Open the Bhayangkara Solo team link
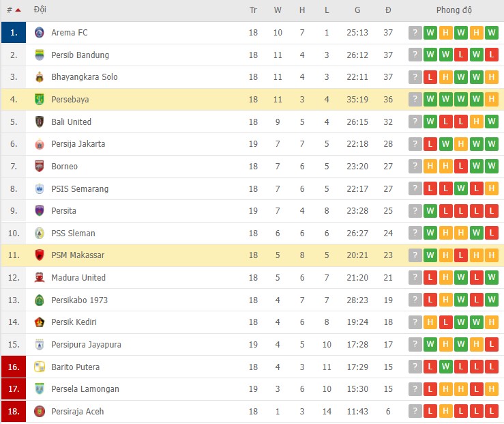Image resolution: width=504 pixels, height=424 pixels. [84, 77]
